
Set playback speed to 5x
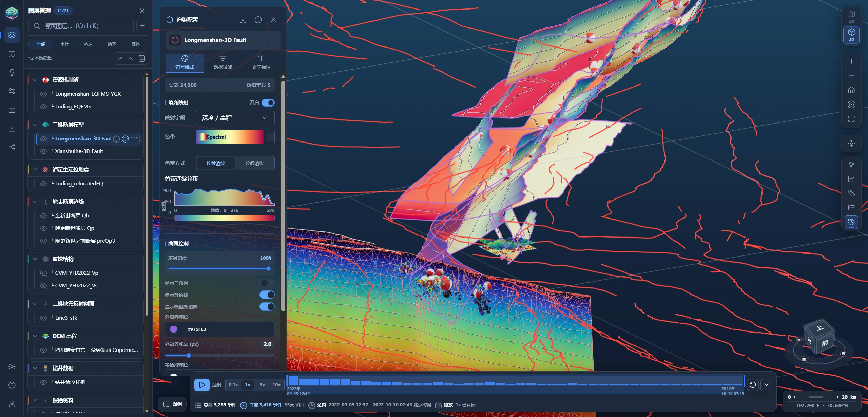(x=262, y=385)
